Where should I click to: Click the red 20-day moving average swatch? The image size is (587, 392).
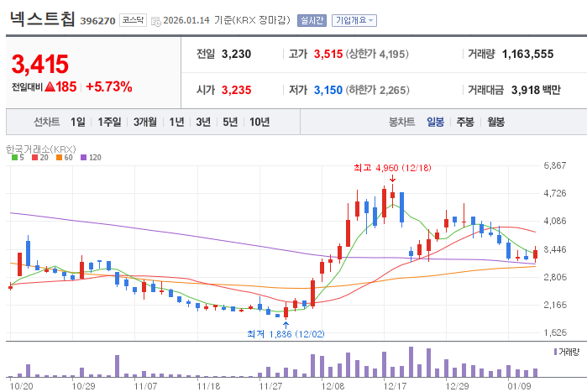pos(34,158)
